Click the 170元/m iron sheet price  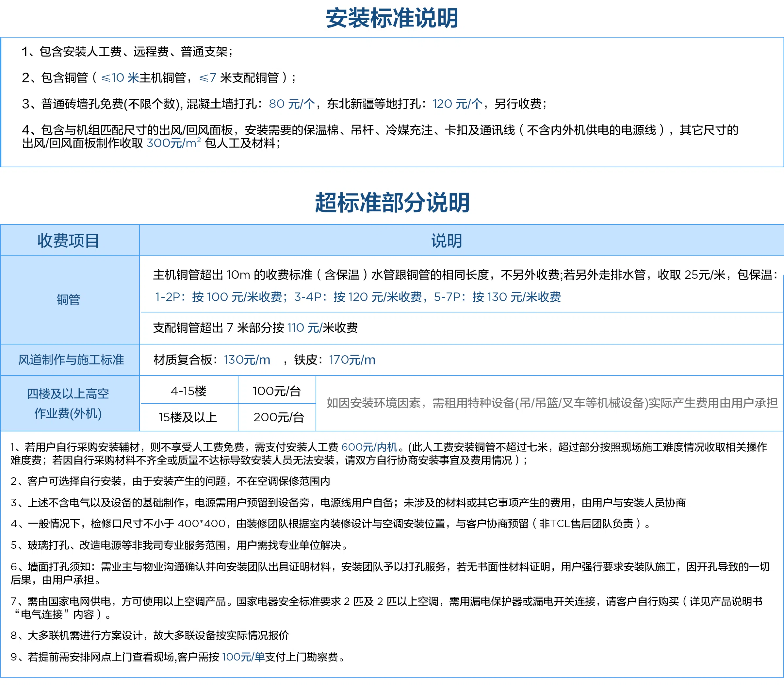point(352,360)
